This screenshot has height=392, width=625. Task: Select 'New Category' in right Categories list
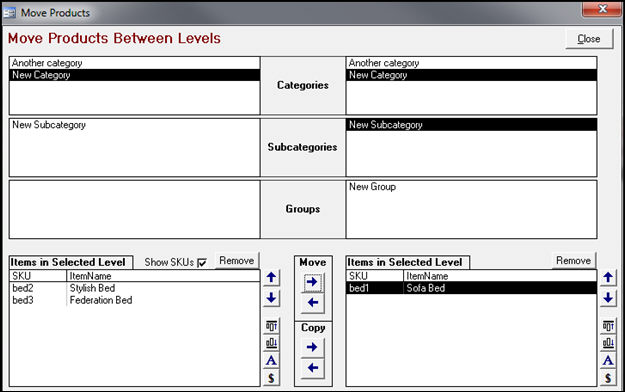pos(472,75)
